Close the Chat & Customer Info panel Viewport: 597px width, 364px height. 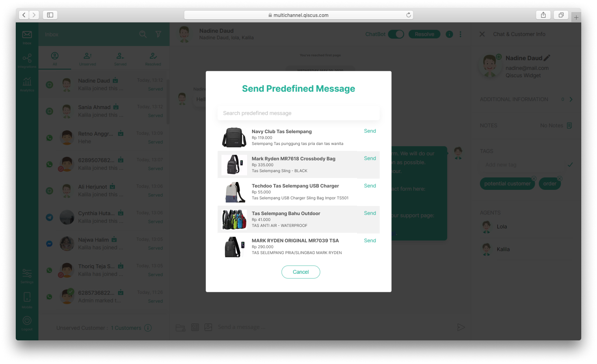[482, 34]
